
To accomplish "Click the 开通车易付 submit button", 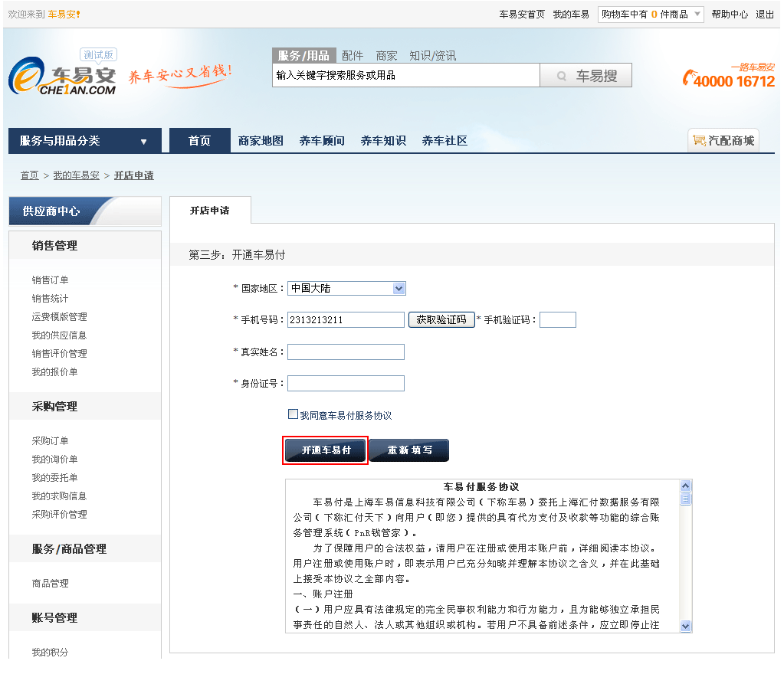I will coord(326,450).
